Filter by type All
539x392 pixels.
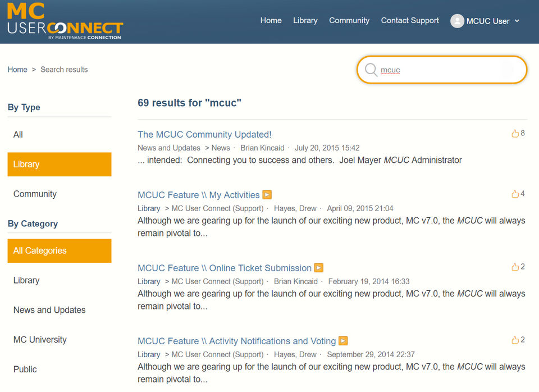coord(60,134)
